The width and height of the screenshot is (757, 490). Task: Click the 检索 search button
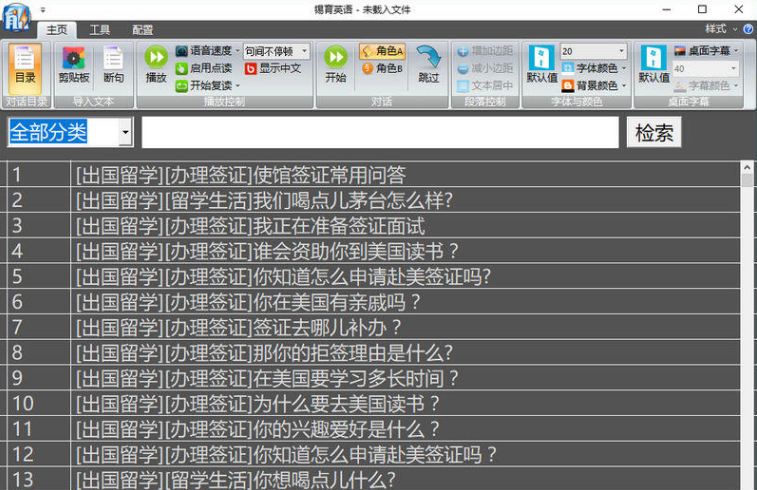(x=654, y=132)
